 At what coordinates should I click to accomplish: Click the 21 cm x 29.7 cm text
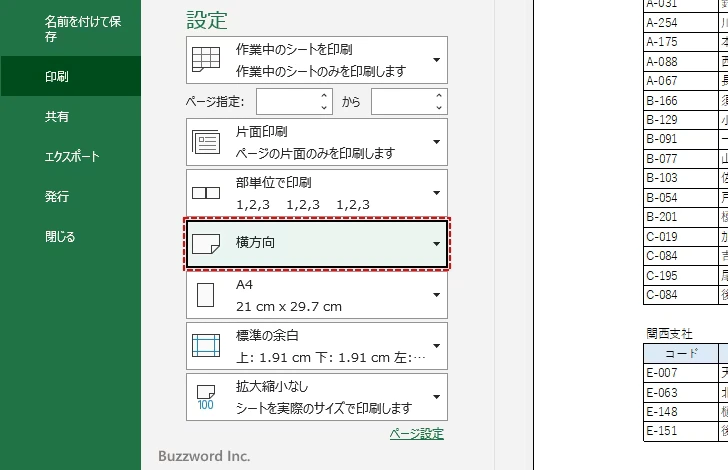(x=289, y=307)
